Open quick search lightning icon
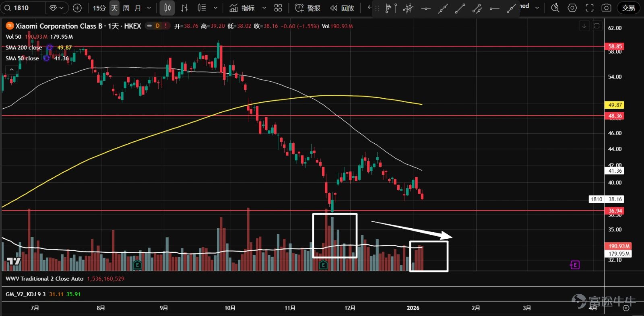The width and height of the screenshot is (644, 316). point(555,8)
